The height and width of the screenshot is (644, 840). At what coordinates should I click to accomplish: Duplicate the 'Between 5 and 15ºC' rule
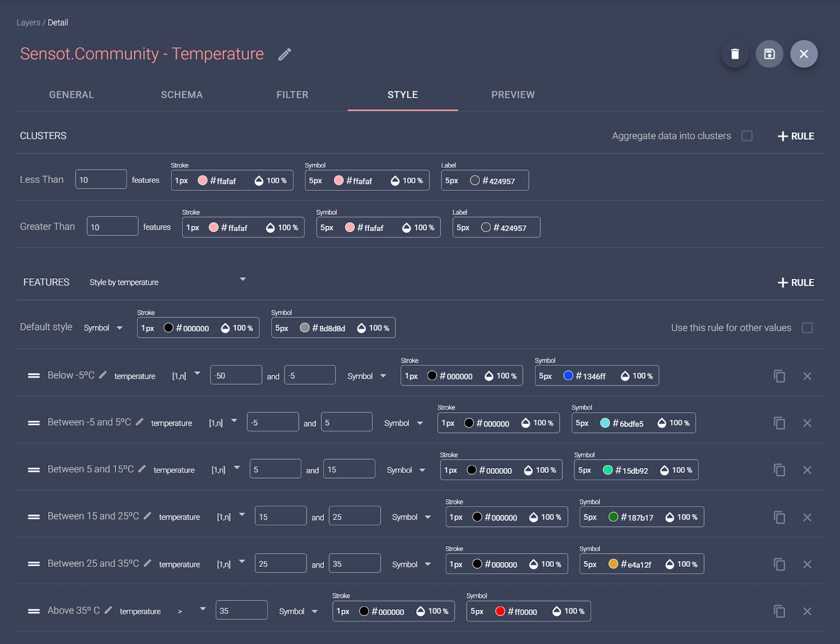coord(779,470)
